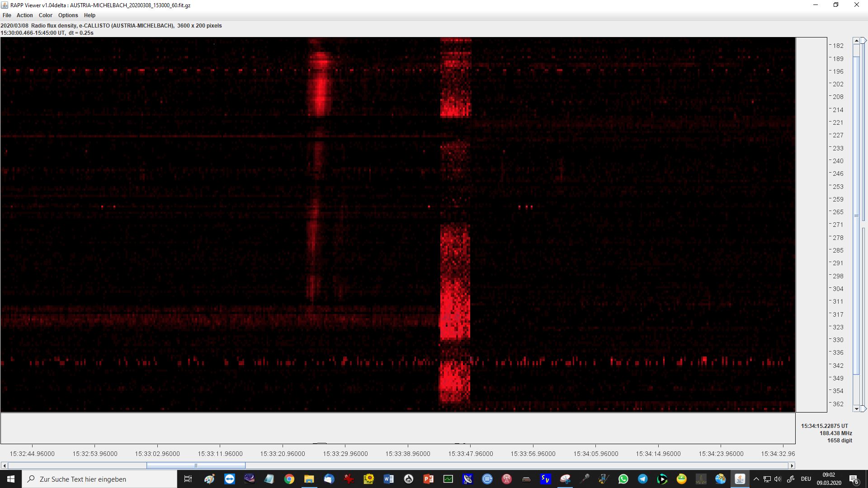Open the network status tray icon
Viewport: 868px width, 488px height.
(x=767, y=479)
